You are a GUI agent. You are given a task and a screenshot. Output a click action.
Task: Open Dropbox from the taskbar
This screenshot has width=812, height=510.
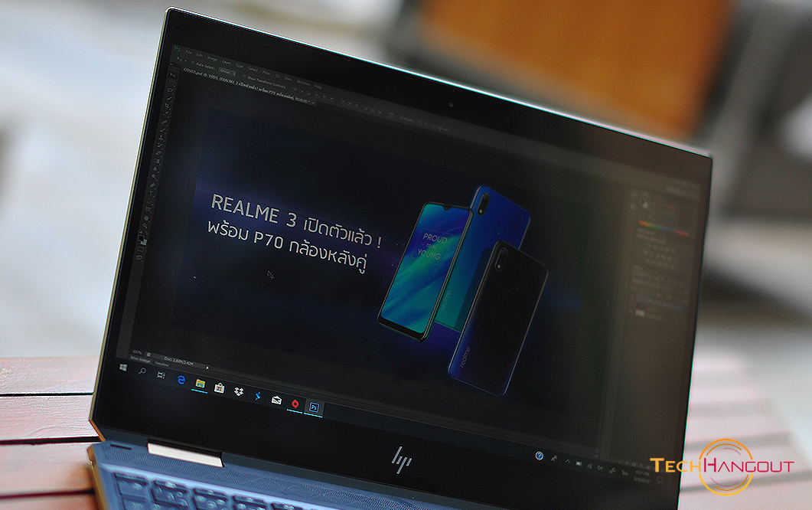point(239,392)
